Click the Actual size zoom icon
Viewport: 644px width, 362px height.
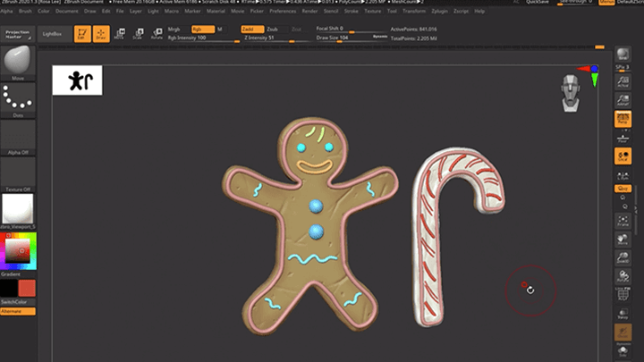click(623, 81)
